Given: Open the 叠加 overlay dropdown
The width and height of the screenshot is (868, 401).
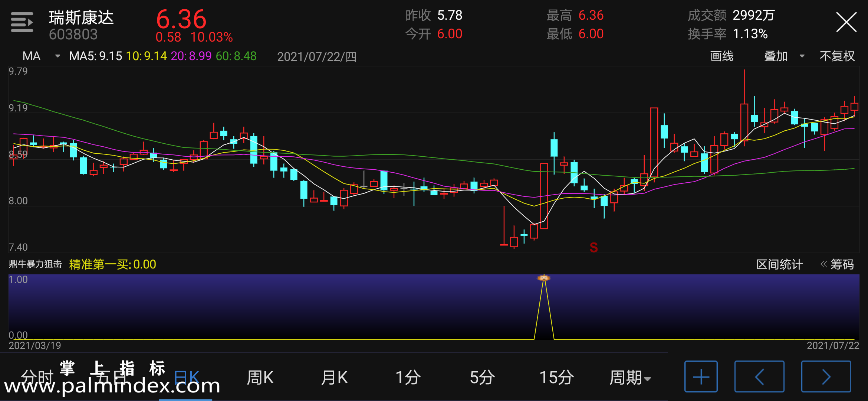Looking at the screenshot, I should pos(784,56).
